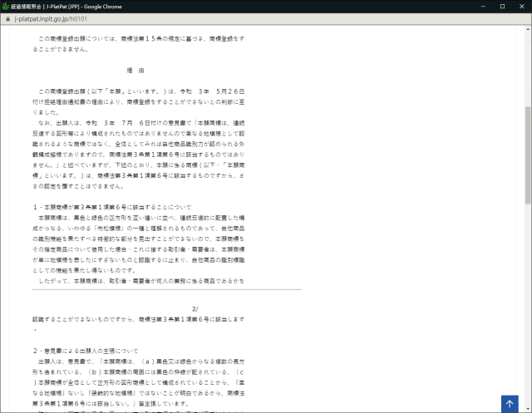Click the blue scroll-to-top arrow button

point(511,403)
